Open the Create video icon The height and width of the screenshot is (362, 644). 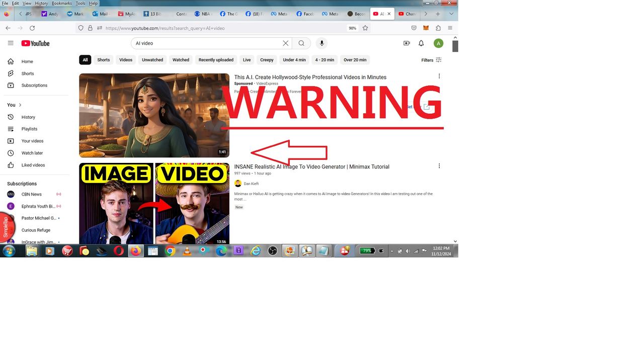[407, 43]
